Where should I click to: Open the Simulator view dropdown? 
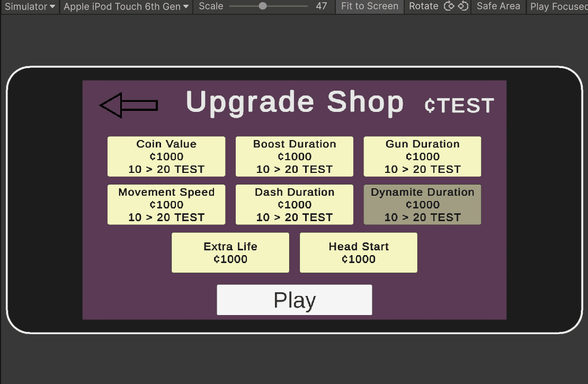[30, 6]
